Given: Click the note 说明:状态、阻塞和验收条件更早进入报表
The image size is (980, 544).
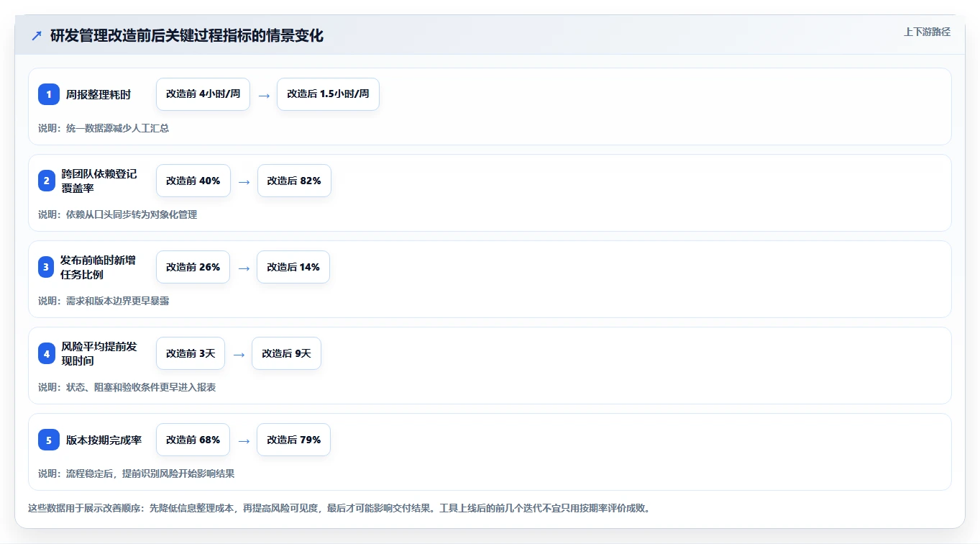Looking at the screenshot, I should pos(127,387).
